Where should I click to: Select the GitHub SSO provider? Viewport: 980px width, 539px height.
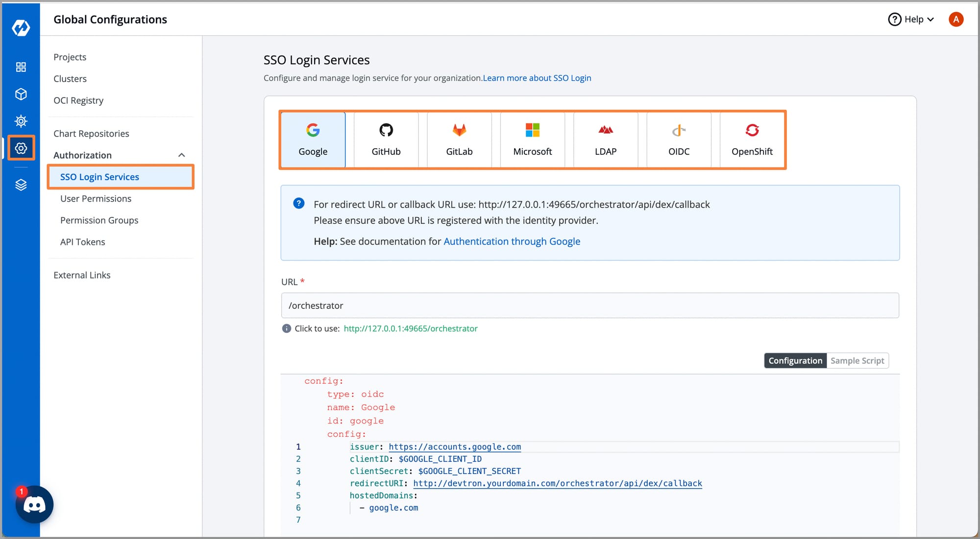(386, 140)
